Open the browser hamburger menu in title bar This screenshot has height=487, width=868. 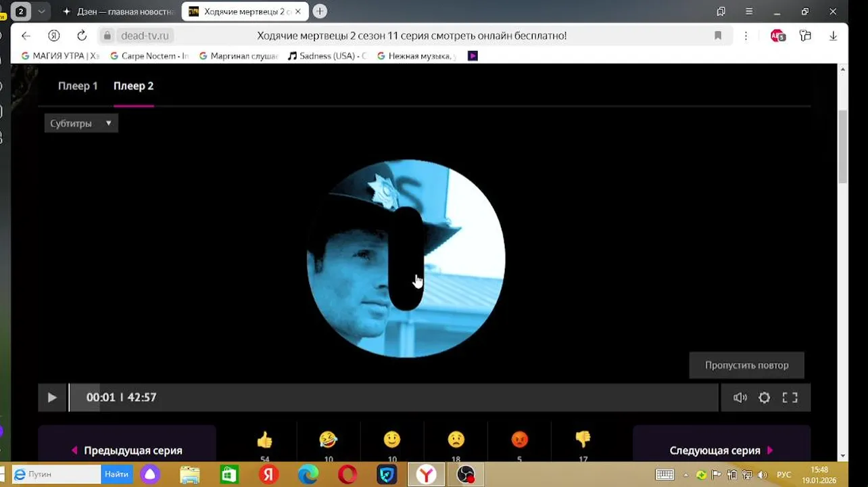[x=749, y=11]
